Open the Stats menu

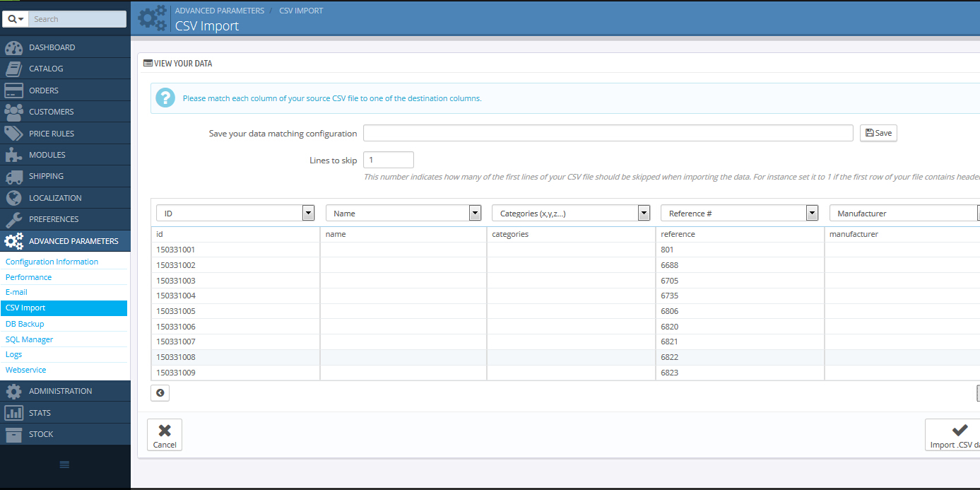pyautogui.click(x=65, y=413)
